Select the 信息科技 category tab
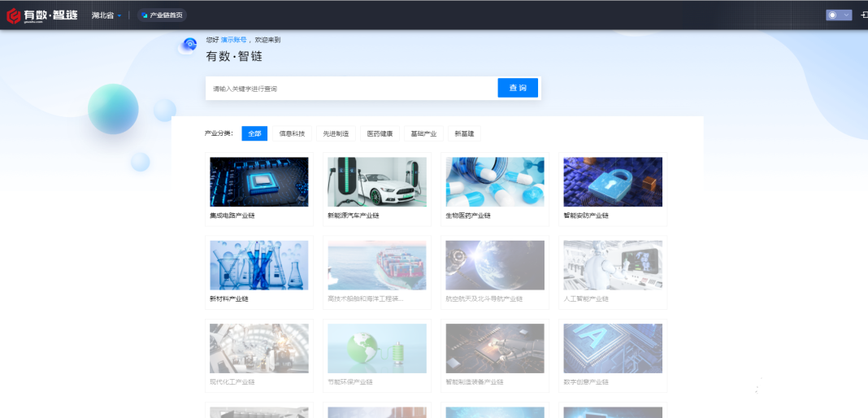 [292, 133]
